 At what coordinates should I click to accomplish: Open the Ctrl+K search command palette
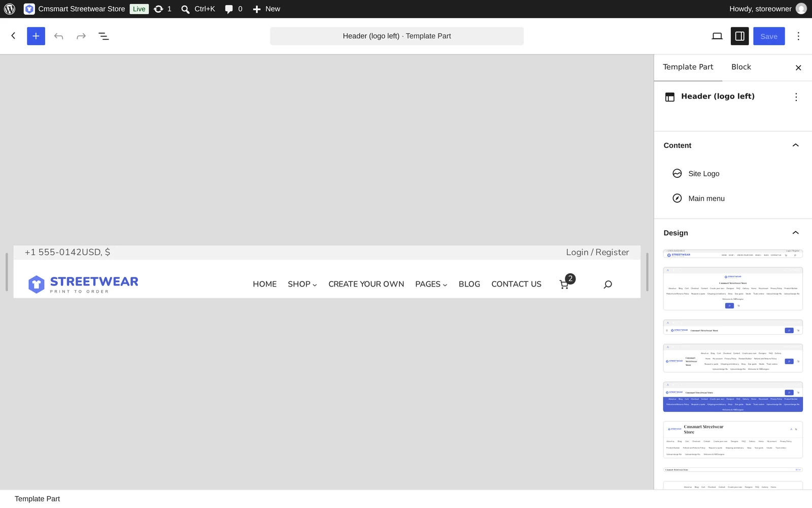click(198, 9)
